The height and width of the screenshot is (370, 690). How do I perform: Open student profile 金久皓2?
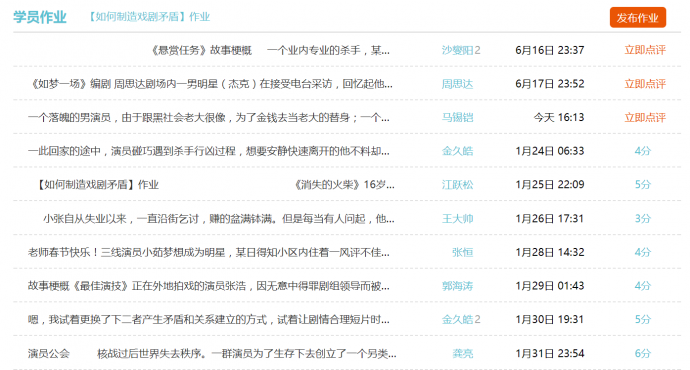coord(461,320)
